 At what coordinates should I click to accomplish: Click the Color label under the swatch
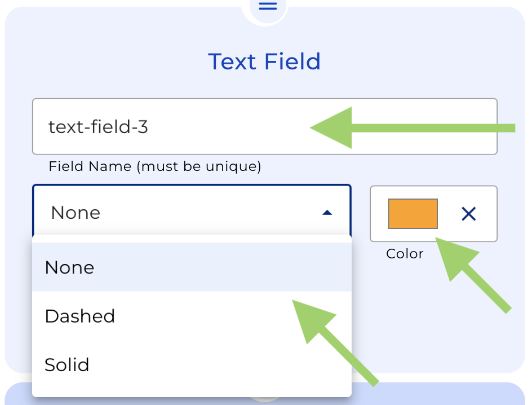tap(404, 253)
